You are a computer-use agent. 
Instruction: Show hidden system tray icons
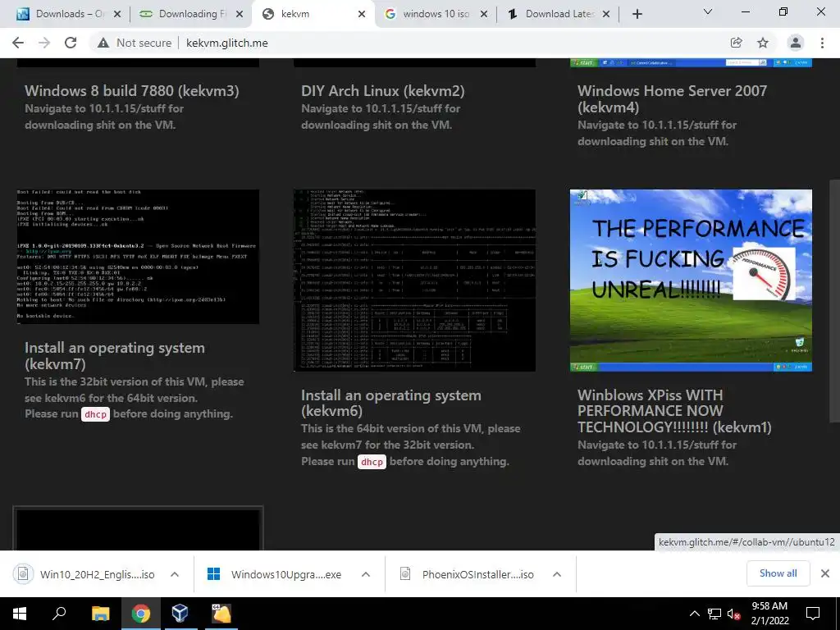(694, 614)
